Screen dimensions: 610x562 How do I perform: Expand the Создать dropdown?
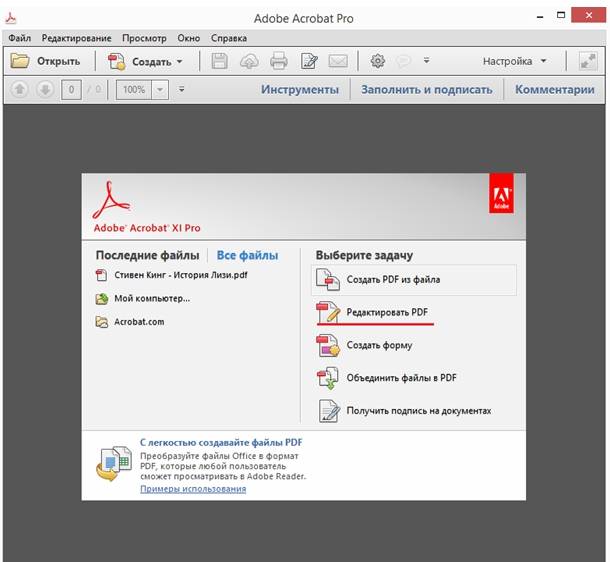click(179, 61)
